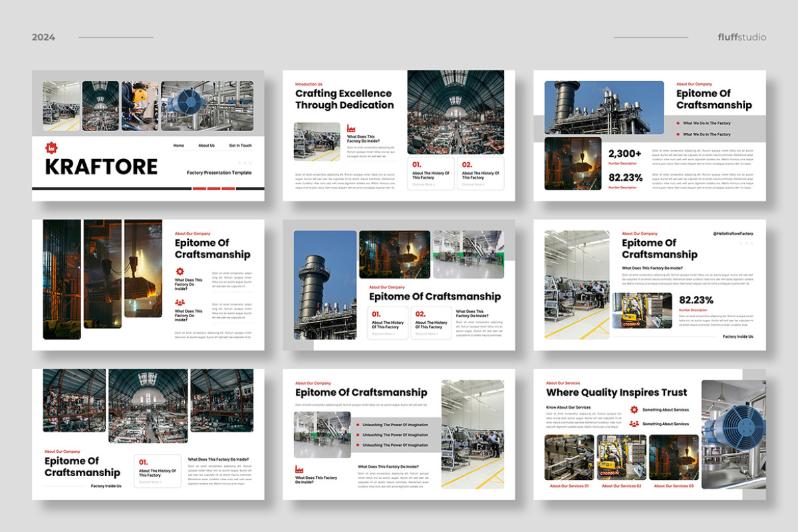Expand the '02. About The History Of This Factory' item
The height and width of the screenshot is (532, 798).
click(480, 174)
